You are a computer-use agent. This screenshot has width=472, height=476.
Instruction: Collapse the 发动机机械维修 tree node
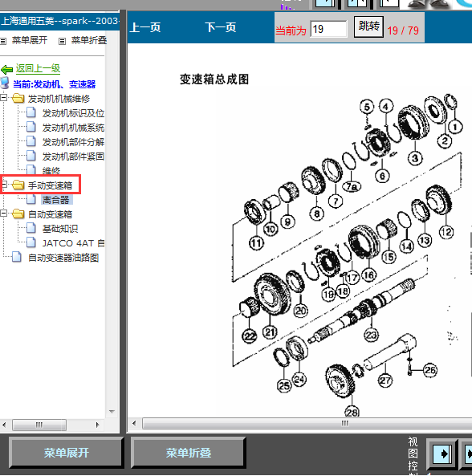point(4,98)
